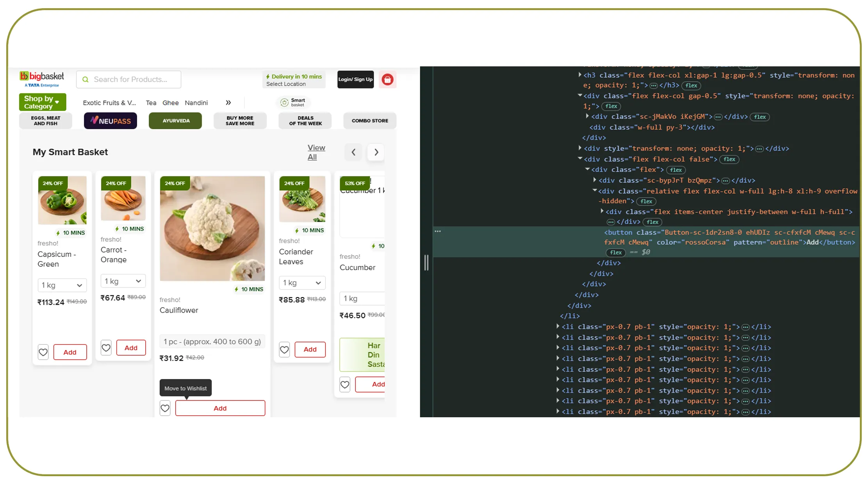Screen dimensions: 868x484
Task: Click Cauliflower product name
Action: [179, 310]
